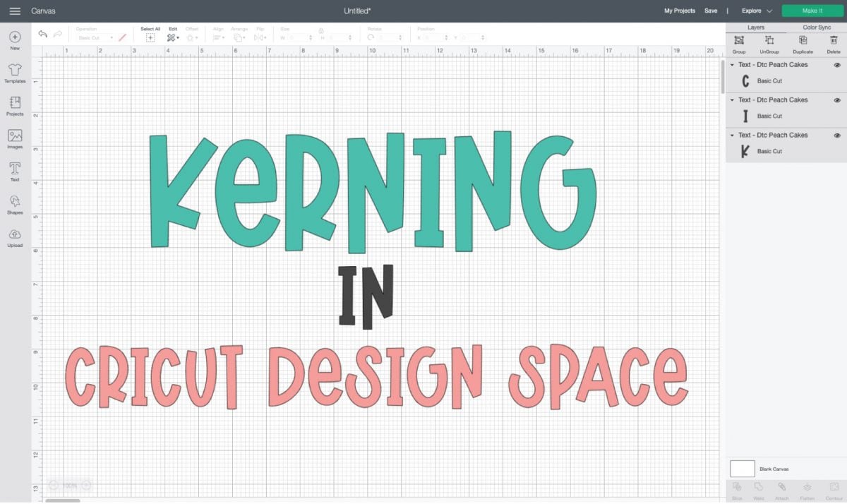Click the Flatten tool icon
Image resolution: width=847 pixels, height=504 pixels.
807,487
